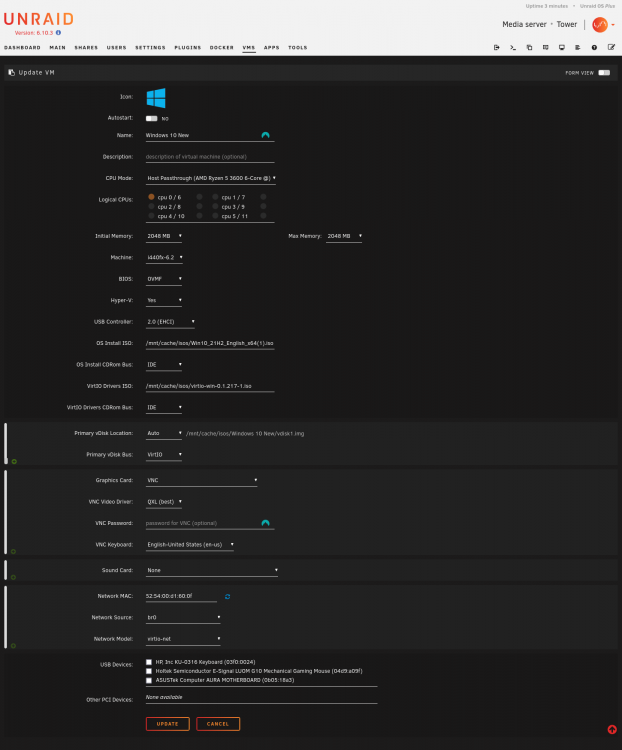622x750 pixels.
Task: Click the OS Install ISO path field
Action: point(210,343)
